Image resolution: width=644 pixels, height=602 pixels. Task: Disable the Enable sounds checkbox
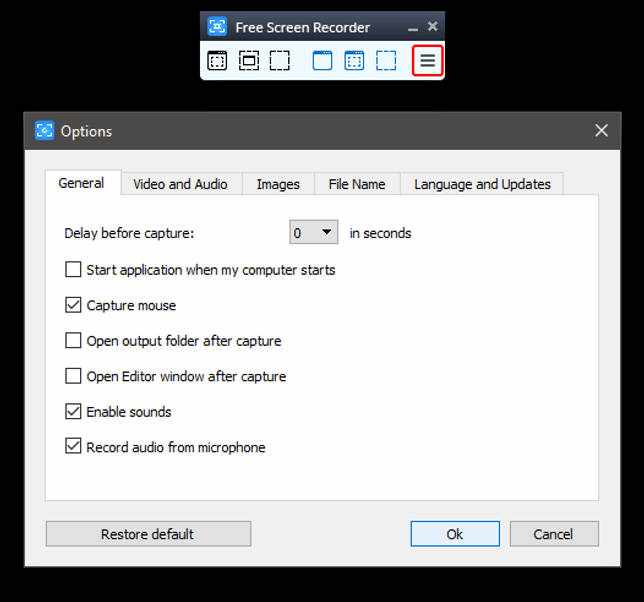point(73,411)
